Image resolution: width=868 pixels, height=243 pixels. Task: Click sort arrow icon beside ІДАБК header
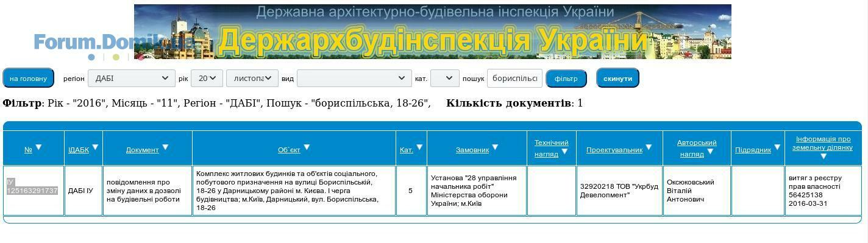click(95, 147)
